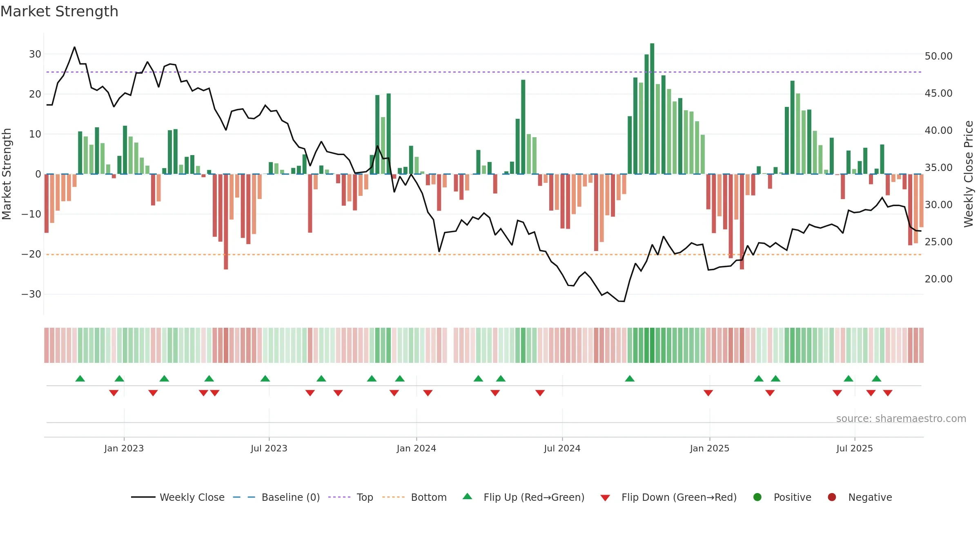Screen dimensions: 980x551
Task: Click the vertical Market Strength axis title
Action: coord(7,174)
